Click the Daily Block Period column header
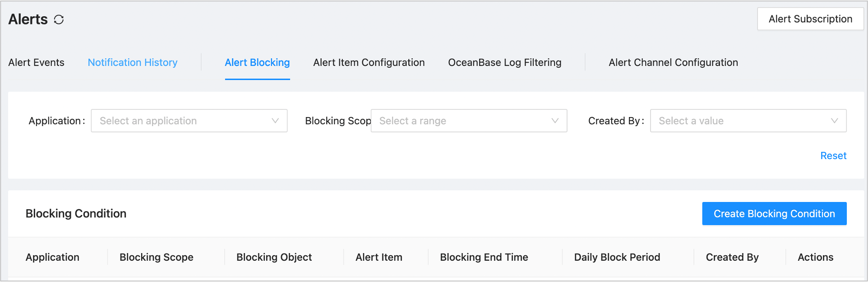This screenshot has height=282, width=868. (x=617, y=257)
